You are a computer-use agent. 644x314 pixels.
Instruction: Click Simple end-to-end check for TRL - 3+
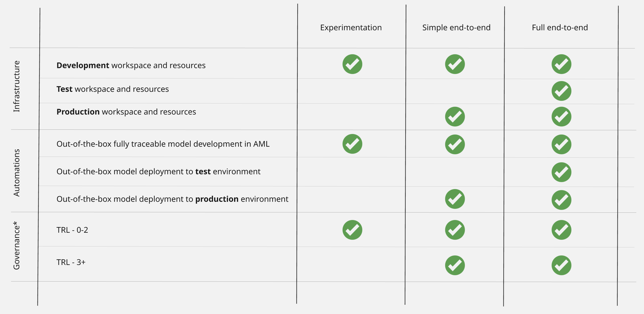click(455, 265)
